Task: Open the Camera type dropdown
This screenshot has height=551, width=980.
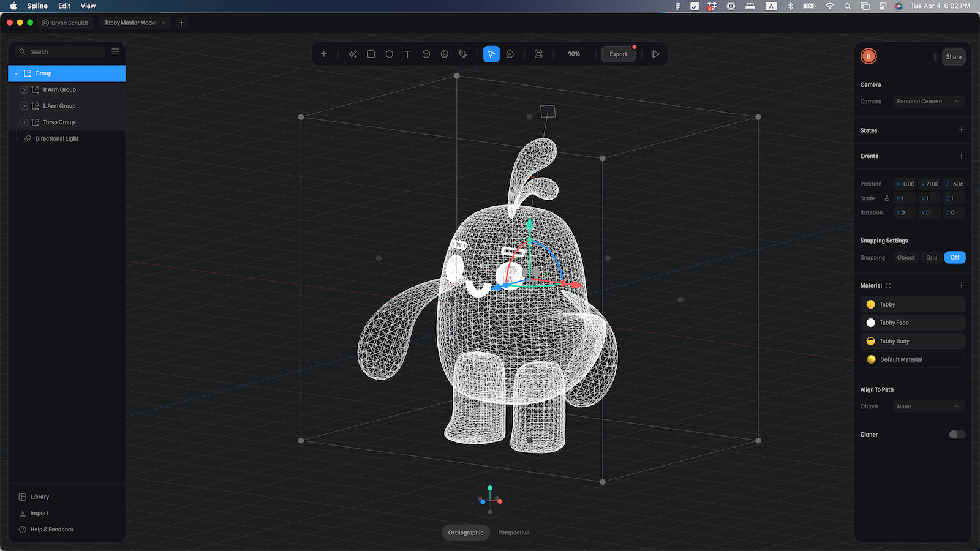Action: (x=929, y=102)
